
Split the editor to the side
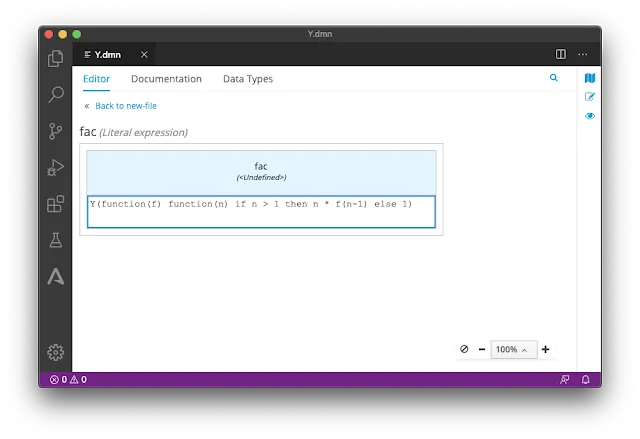click(x=561, y=54)
